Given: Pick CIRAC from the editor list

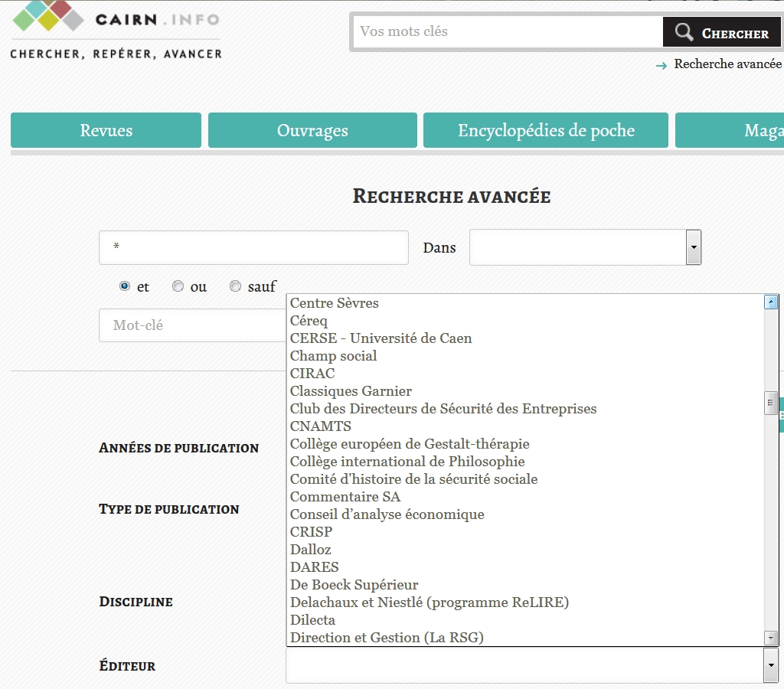Looking at the screenshot, I should 525,374.
